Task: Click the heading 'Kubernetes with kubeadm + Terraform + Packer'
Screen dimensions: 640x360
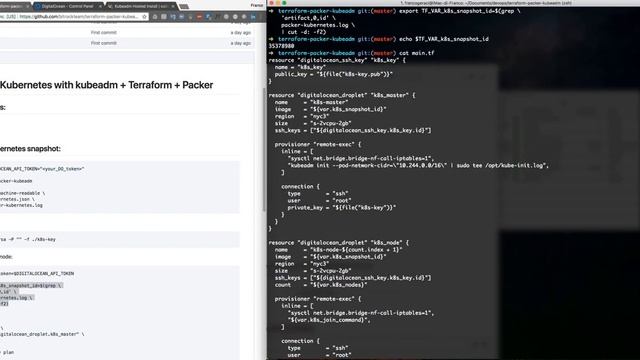Action: 107,85
